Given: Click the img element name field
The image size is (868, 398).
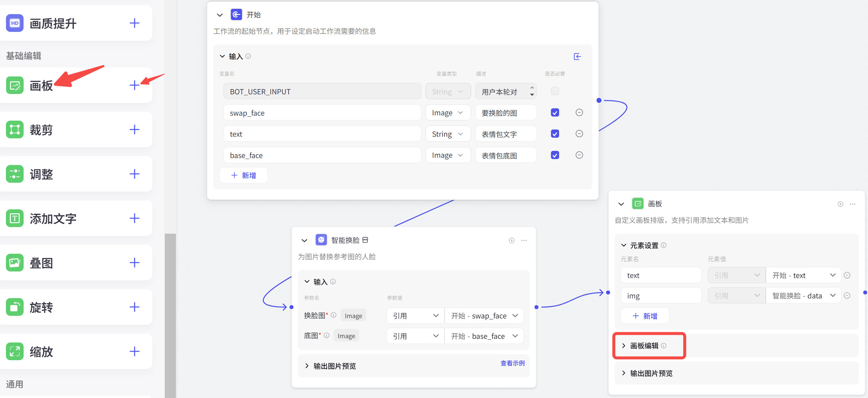Looking at the screenshot, I should point(661,296).
